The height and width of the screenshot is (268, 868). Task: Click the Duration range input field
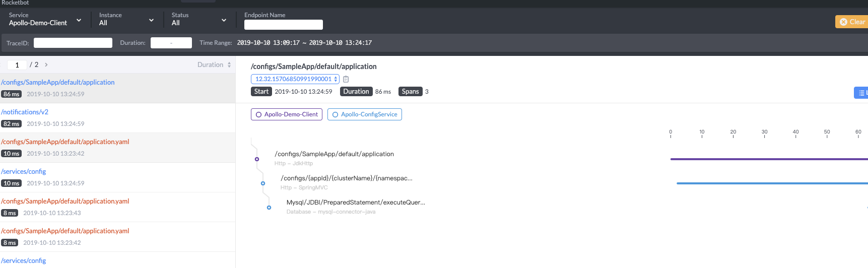pos(171,43)
